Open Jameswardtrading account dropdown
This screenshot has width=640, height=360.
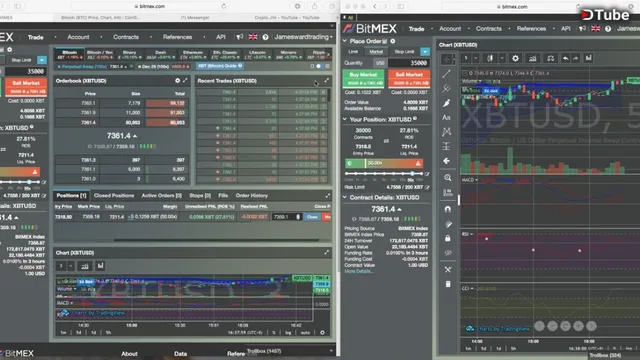pos(303,37)
